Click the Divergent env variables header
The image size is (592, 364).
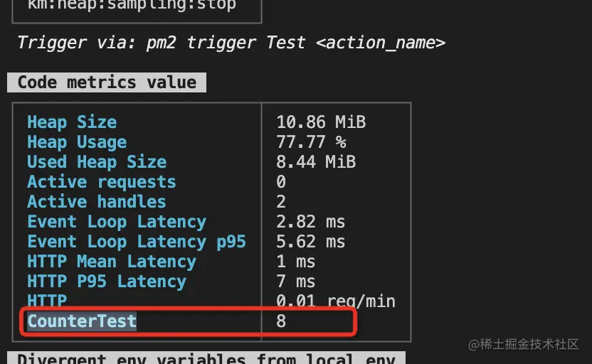(206, 358)
